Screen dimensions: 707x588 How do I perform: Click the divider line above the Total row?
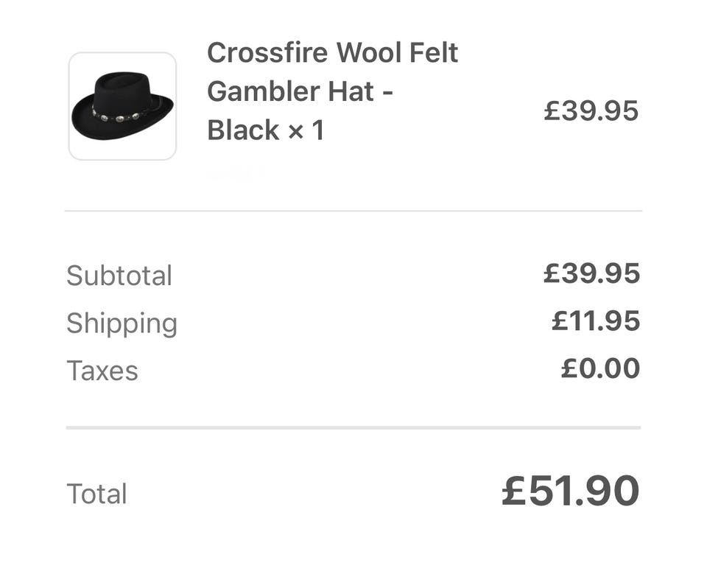tap(353, 427)
